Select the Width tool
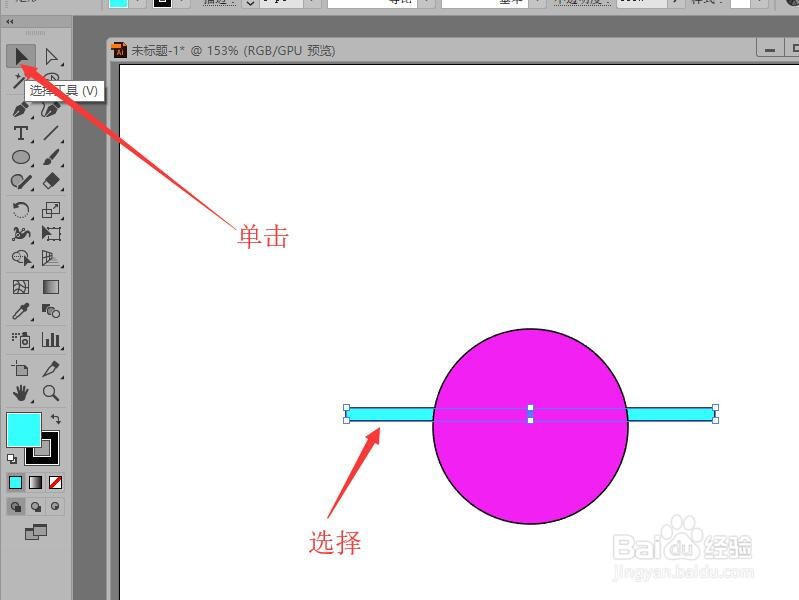This screenshot has height=600, width=799. [21, 233]
